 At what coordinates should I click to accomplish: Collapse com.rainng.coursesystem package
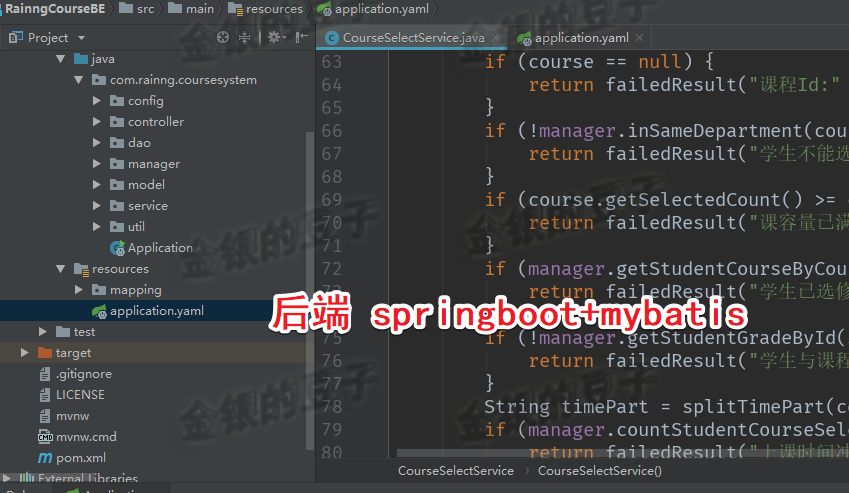pyautogui.click(x=79, y=80)
